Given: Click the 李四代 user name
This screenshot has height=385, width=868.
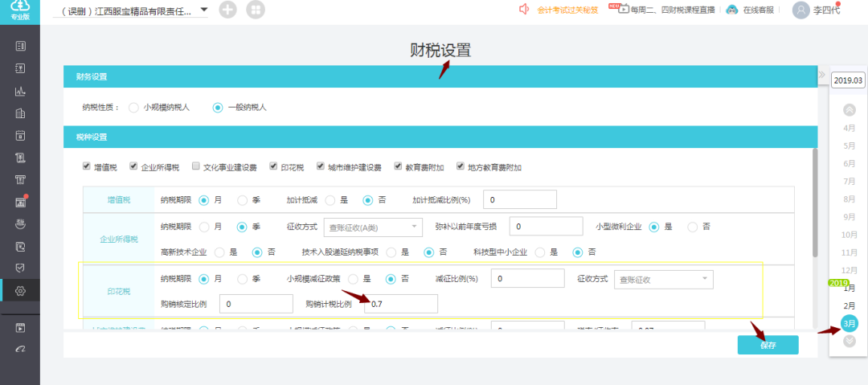Looking at the screenshot, I should coord(826,10).
